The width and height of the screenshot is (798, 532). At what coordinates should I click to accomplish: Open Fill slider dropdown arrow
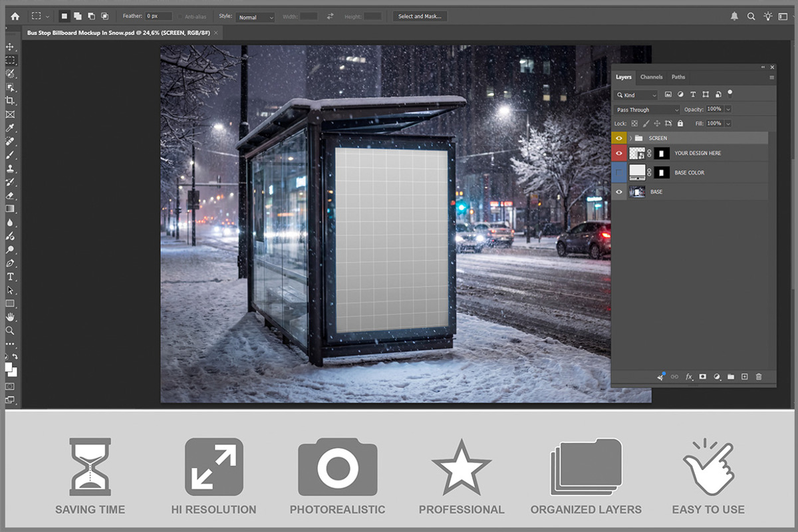[728, 123]
